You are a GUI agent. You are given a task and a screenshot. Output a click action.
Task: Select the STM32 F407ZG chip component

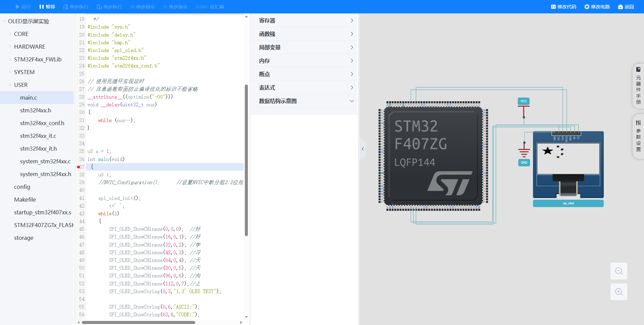[433, 156]
